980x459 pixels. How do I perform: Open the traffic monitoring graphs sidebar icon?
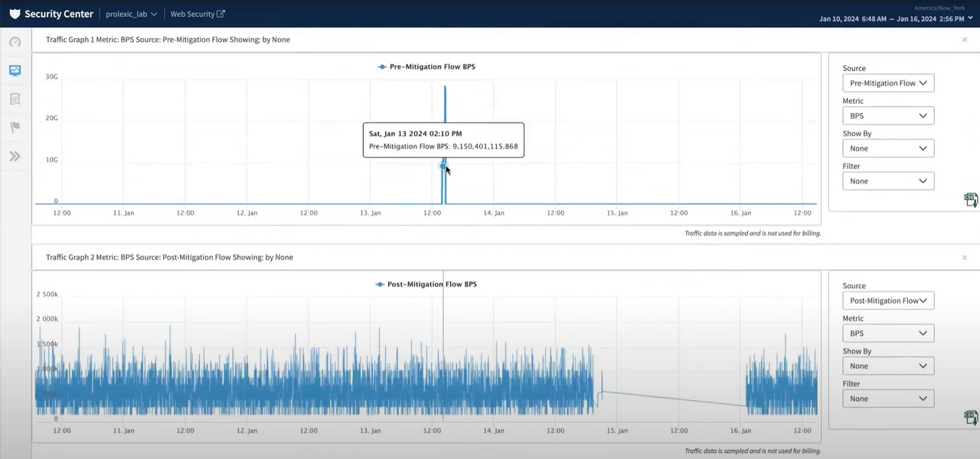coord(15,70)
